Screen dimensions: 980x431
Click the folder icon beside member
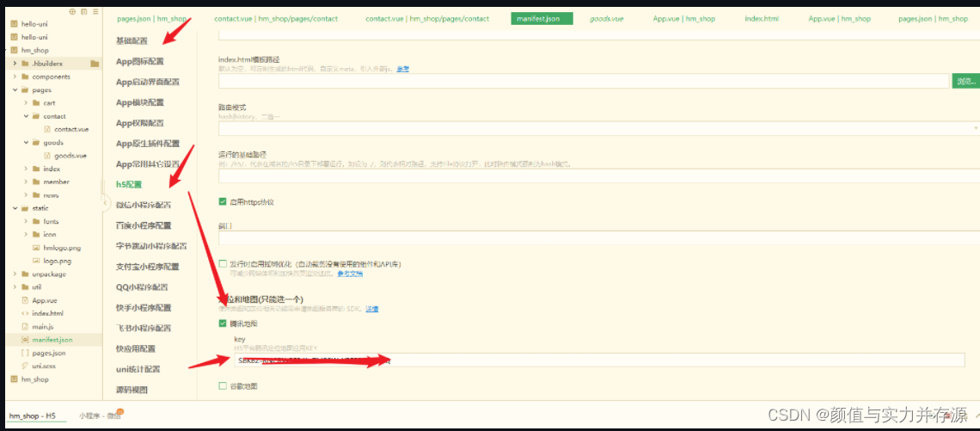click(35, 182)
